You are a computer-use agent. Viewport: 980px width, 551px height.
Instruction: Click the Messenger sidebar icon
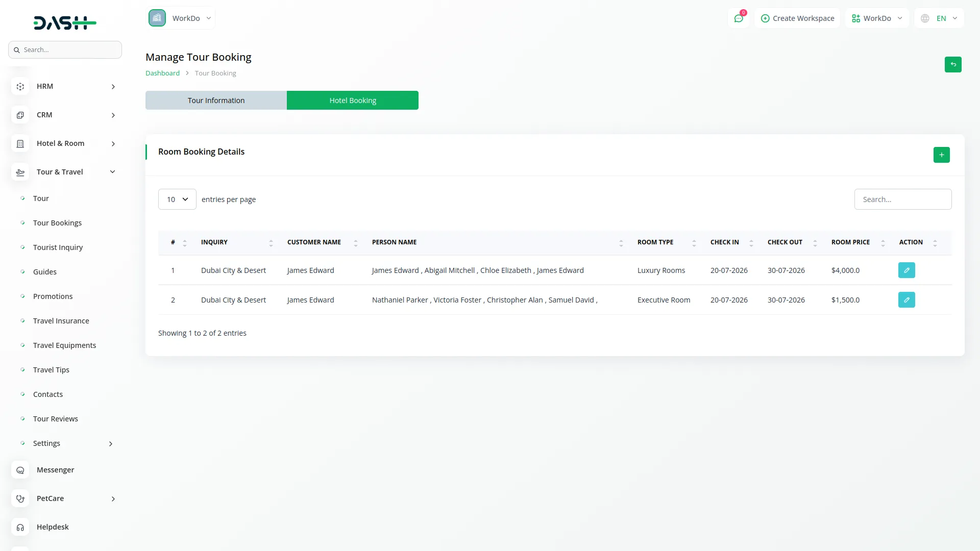click(20, 470)
